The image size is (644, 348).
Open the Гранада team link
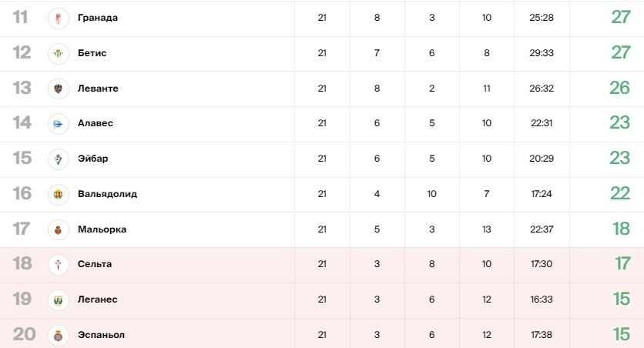[x=98, y=18]
